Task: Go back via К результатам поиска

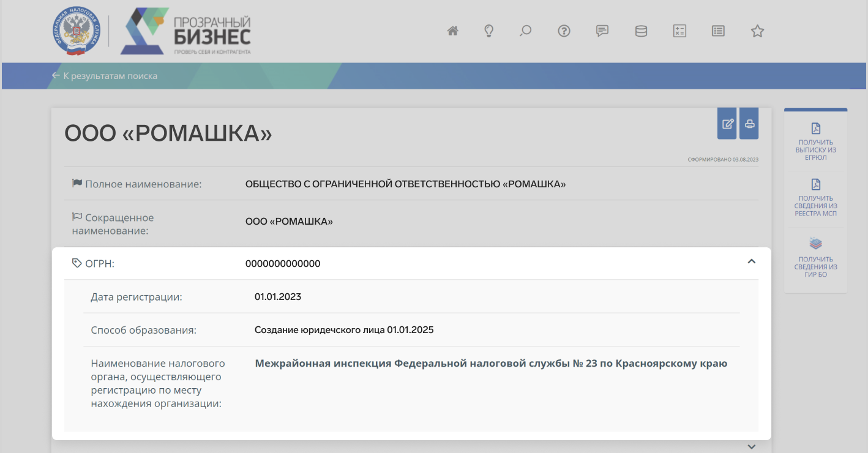Action: click(105, 76)
